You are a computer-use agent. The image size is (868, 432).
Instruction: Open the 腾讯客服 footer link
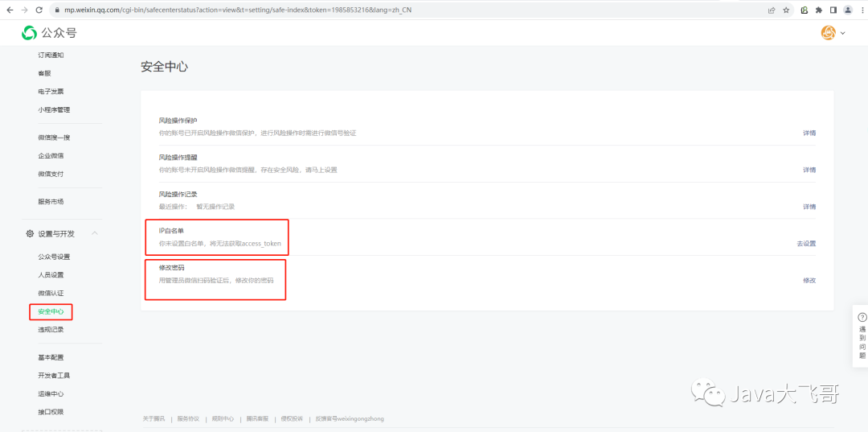257,418
